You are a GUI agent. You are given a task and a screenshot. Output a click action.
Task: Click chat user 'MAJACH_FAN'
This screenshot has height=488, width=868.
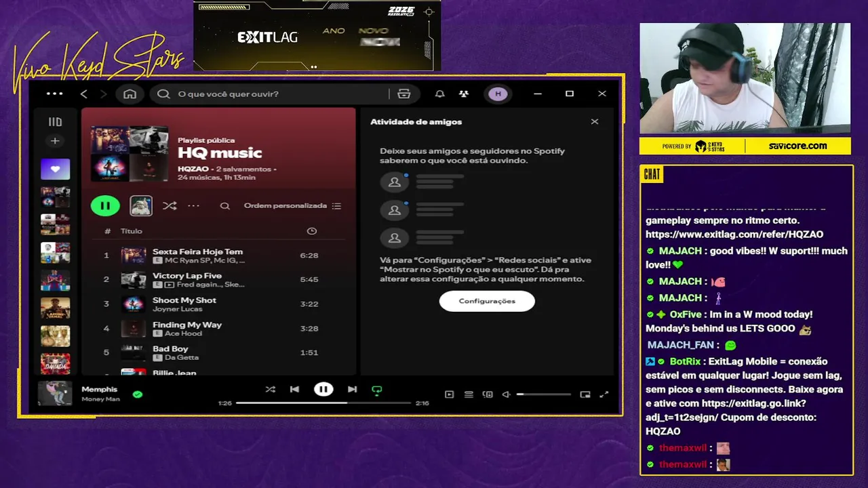coord(680,345)
